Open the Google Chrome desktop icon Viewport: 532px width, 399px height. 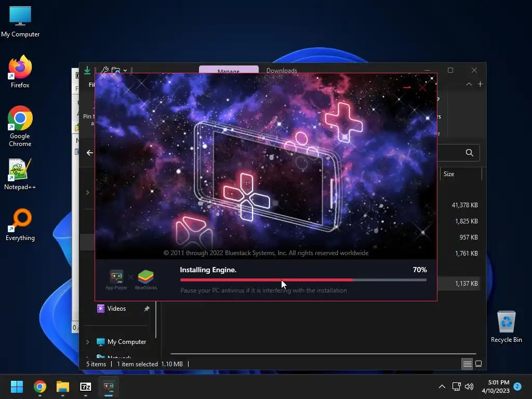[x=20, y=126]
